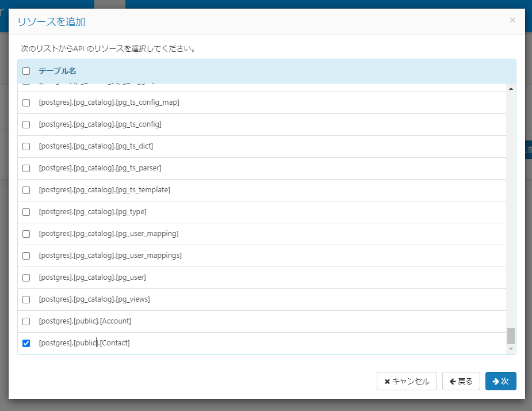Screen dimensions: 532x411
Task: Click the scrollbar down arrow
Action: click(x=511, y=349)
